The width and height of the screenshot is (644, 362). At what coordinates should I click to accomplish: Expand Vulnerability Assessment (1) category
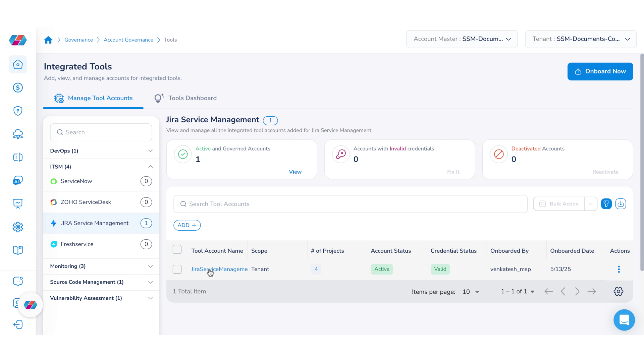coord(101,298)
